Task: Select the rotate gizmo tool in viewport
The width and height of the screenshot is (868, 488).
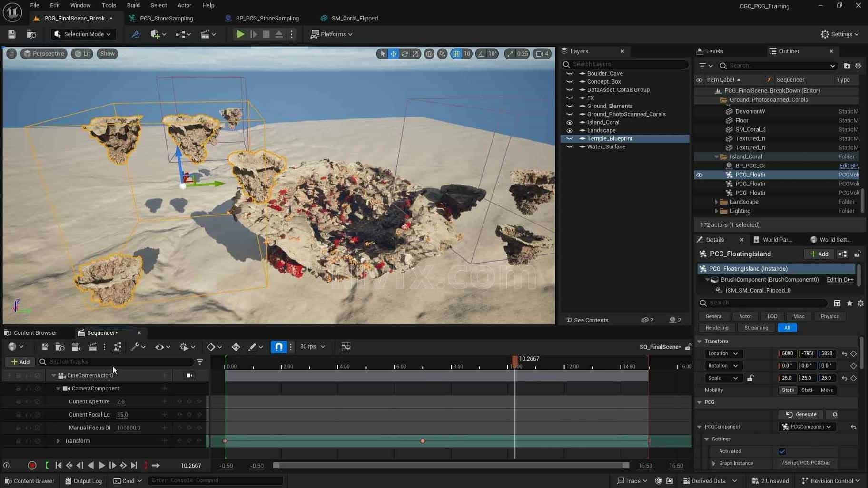Action: pos(404,54)
